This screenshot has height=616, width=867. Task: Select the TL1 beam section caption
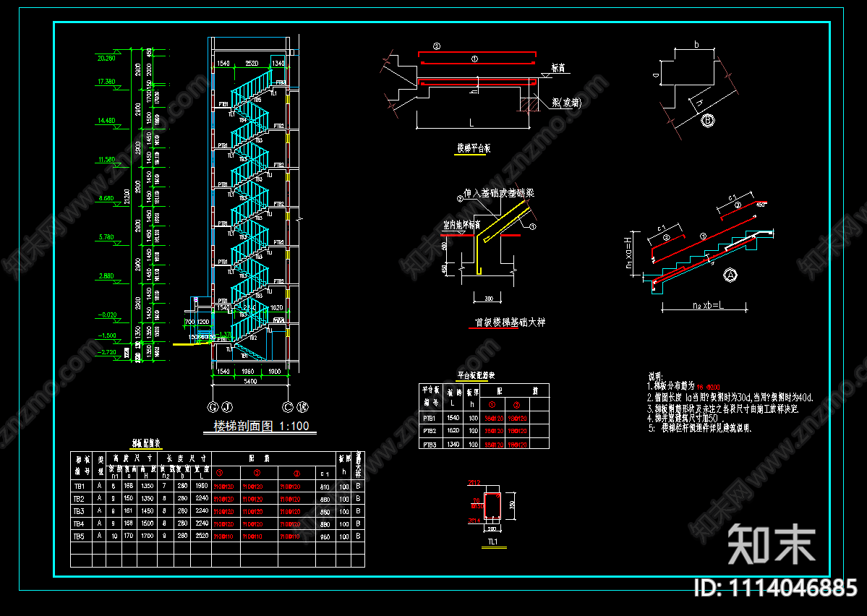[492, 542]
